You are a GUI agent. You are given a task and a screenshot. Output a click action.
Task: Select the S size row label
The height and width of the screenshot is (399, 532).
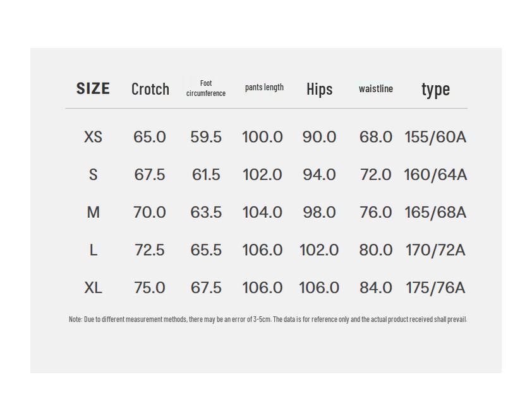93,175
